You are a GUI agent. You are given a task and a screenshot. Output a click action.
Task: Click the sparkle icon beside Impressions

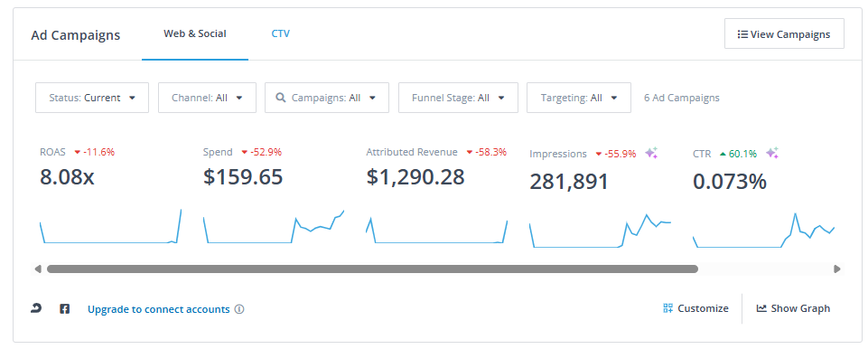(651, 154)
